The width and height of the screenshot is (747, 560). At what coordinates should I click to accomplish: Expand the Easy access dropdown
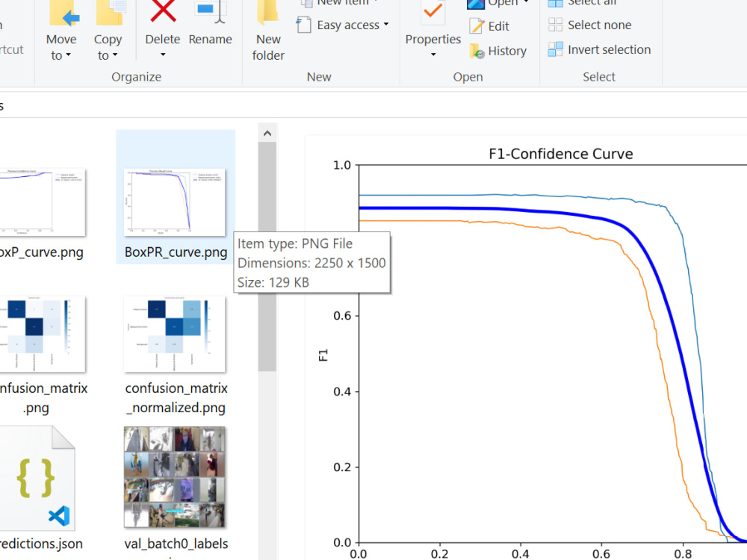click(386, 25)
